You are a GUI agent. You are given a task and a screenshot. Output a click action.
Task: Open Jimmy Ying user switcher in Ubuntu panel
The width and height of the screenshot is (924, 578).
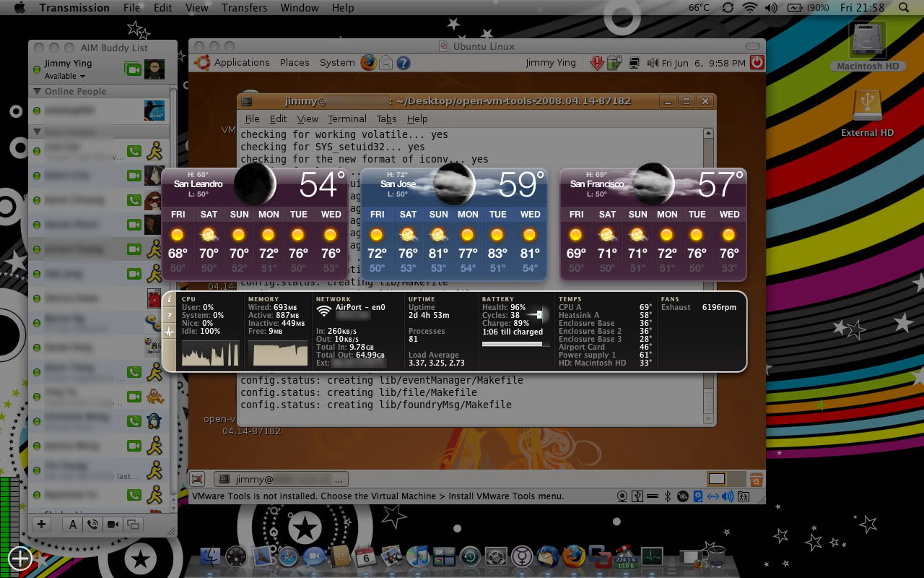click(551, 63)
